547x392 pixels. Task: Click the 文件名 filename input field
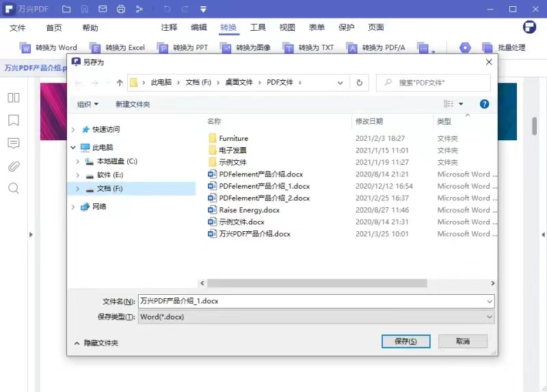(x=316, y=301)
